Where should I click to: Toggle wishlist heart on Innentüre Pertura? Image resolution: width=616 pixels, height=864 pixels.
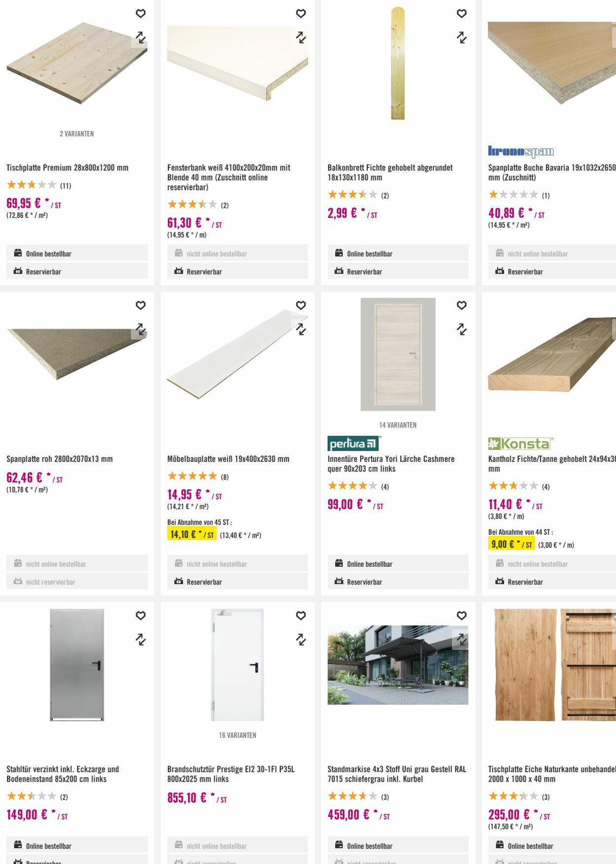click(x=461, y=305)
